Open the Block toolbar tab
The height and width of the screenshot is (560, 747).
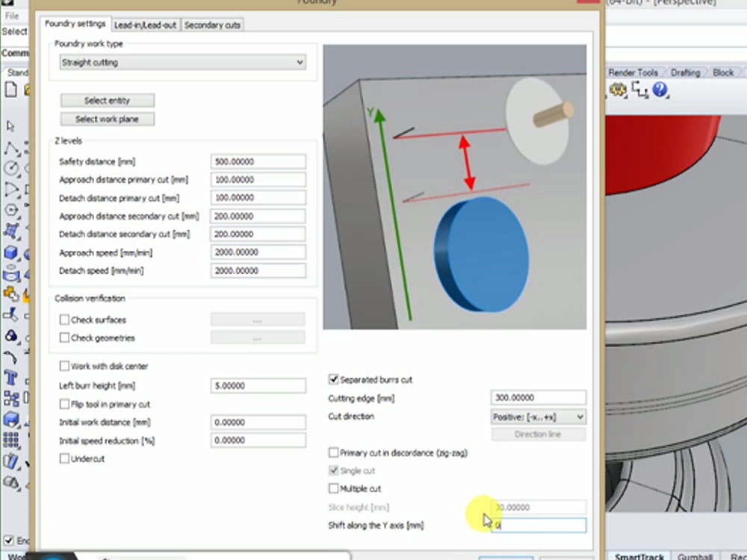(x=722, y=72)
